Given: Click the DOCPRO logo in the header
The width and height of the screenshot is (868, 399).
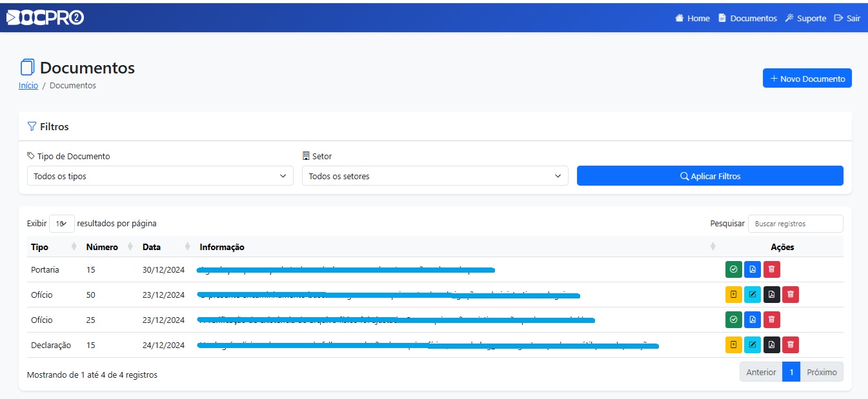Looking at the screenshot, I should point(45,18).
